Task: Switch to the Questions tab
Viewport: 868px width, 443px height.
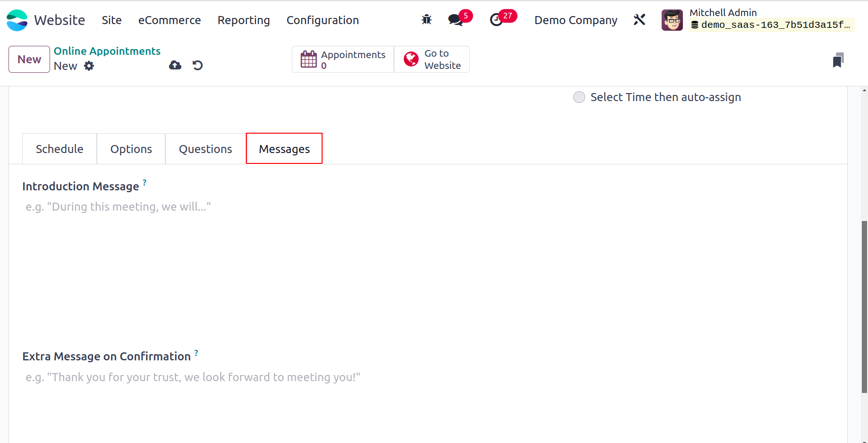Action: point(205,149)
